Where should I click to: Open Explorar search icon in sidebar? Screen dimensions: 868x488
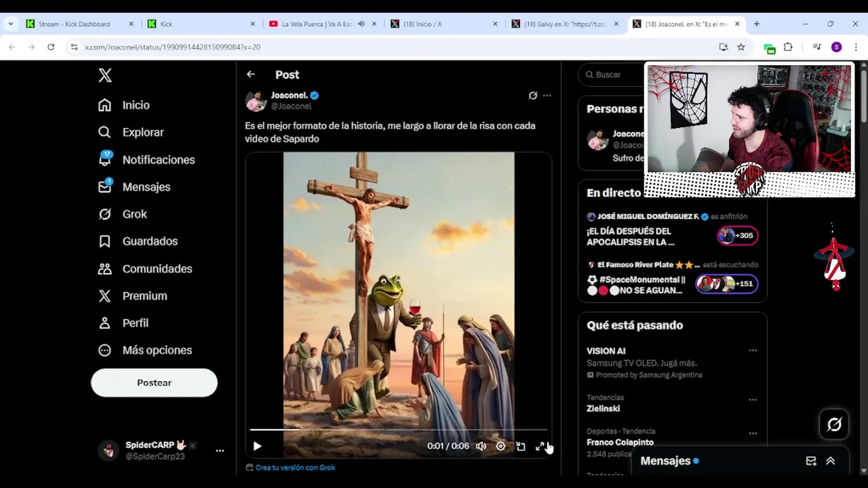coord(104,132)
